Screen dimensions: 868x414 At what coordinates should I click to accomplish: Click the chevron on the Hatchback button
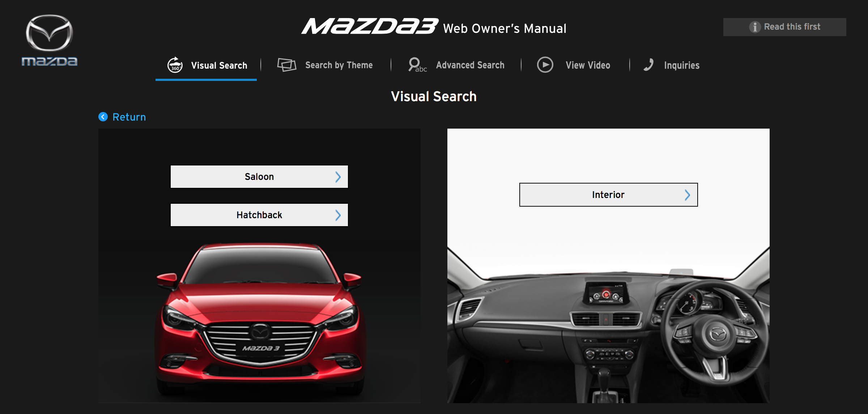[338, 215]
